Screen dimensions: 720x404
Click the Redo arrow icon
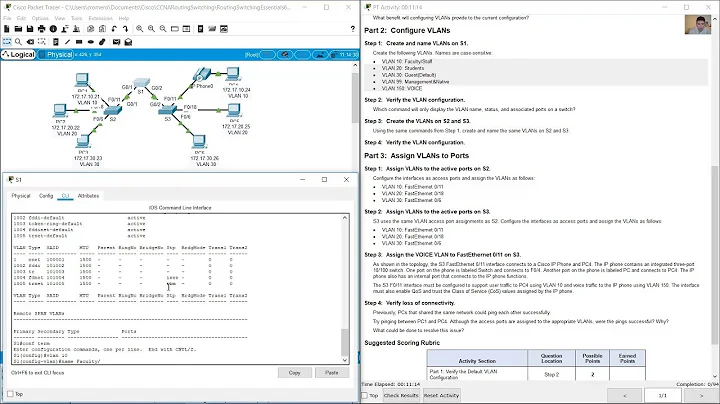[x=125, y=29]
